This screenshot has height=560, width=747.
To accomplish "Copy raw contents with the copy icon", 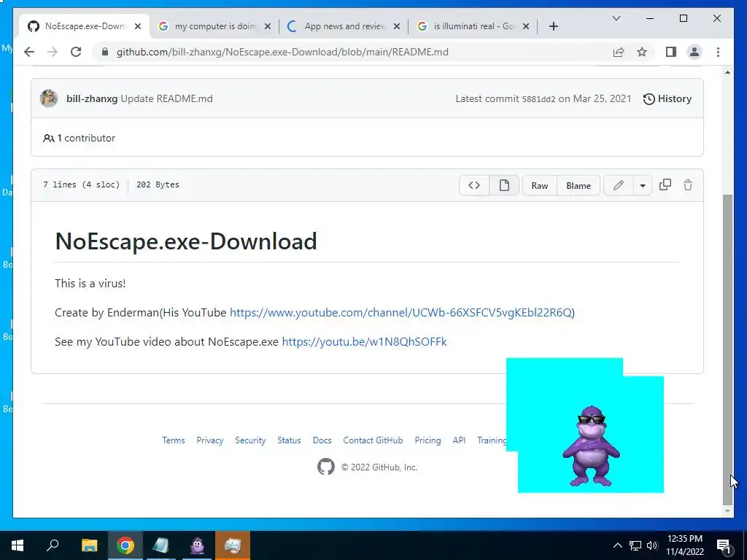I will click(x=665, y=184).
